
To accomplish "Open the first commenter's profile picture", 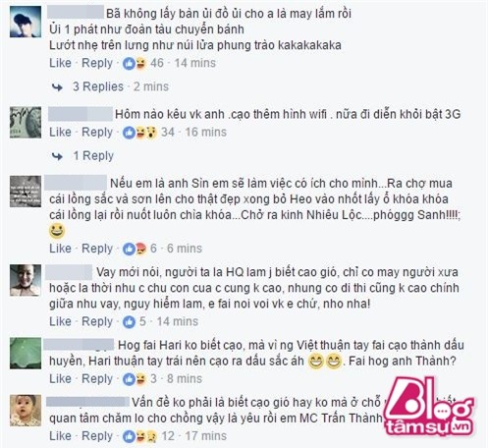I will pos(26,22).
